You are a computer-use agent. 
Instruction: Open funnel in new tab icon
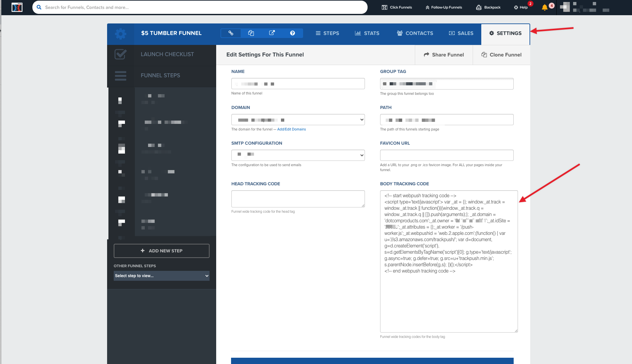pos(272,33)
